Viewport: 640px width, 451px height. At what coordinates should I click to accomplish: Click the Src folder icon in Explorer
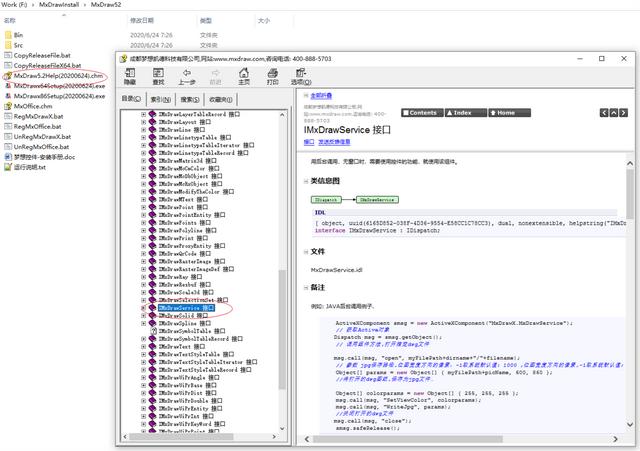[8, 45]
